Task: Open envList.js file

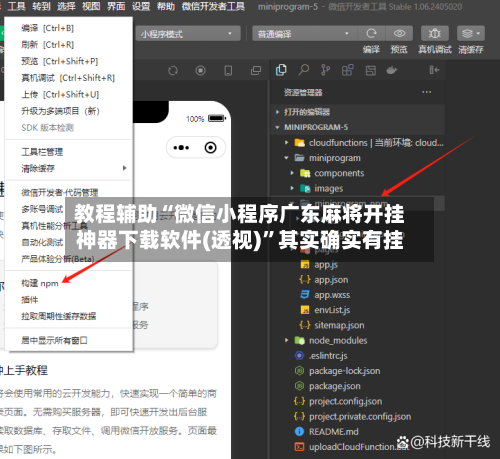Action: click(332, 310)
